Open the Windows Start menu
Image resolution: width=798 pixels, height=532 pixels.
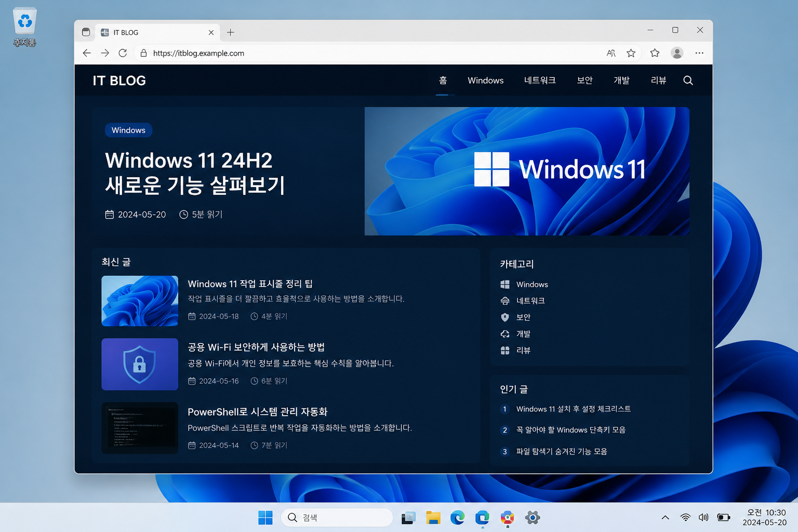pos(265,517)
